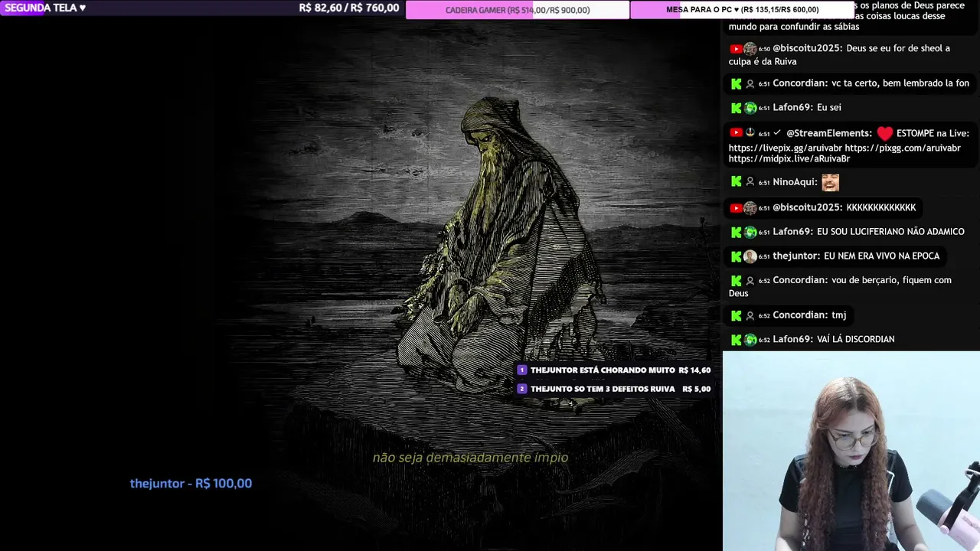Select the streamer webcam feed
980x551 pixels.
[x=851, y=451]
